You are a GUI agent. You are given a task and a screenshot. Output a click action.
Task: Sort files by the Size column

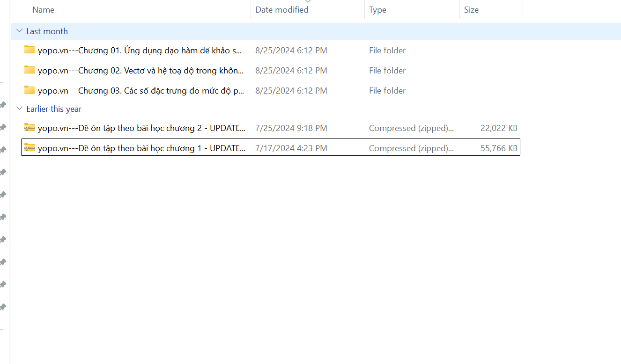click(x=471, y=10)
